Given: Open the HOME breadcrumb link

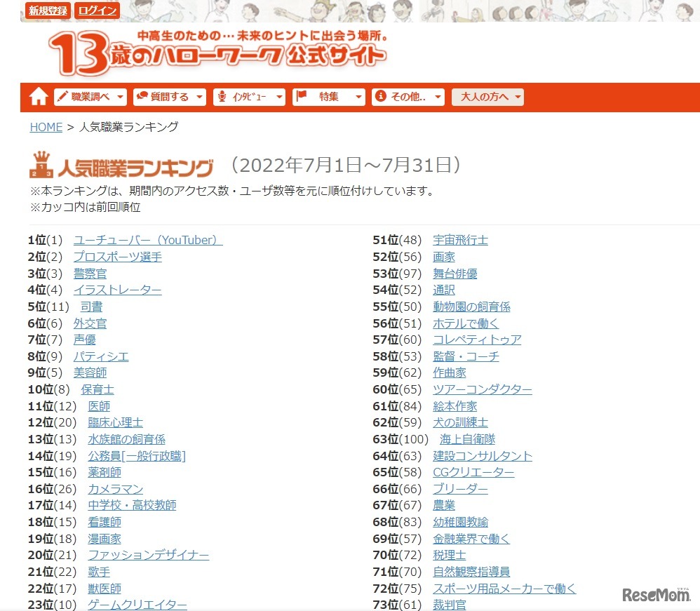Looking at the screenshot, I should (x=46, y=128).
